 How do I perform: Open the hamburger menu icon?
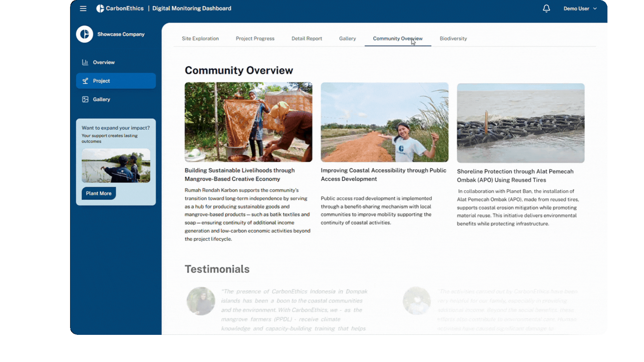pos(83,8)
